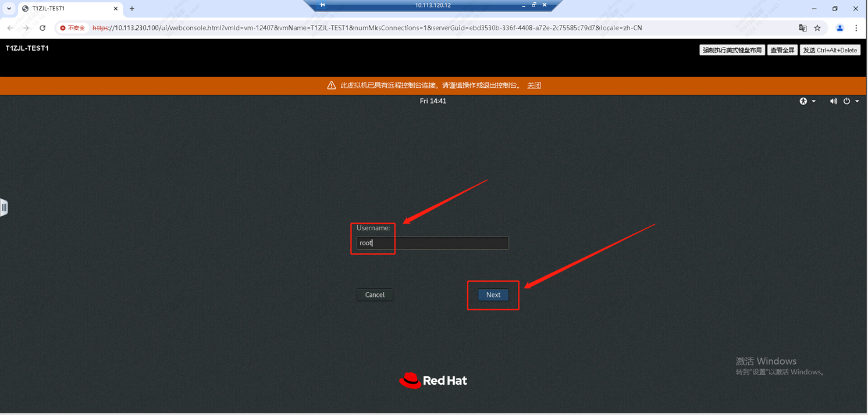Image resolution: width=868 pixels, height=415 pixels.
Task: Click the browser back arrow
Action: 10,28
